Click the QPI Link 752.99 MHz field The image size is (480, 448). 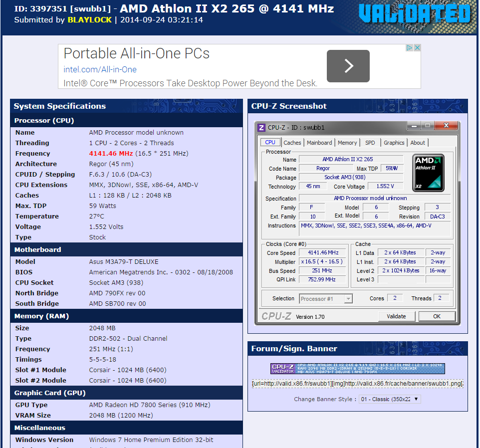[x=323, y=279]
